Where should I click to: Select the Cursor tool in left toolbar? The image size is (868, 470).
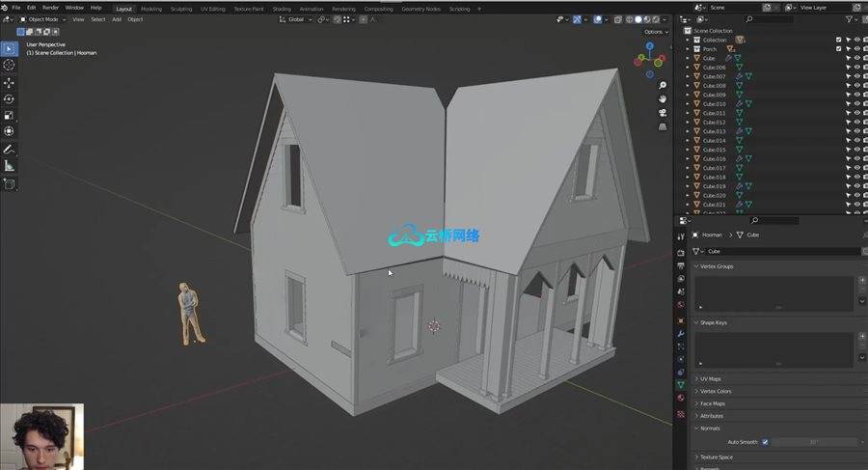coord(9,66)
